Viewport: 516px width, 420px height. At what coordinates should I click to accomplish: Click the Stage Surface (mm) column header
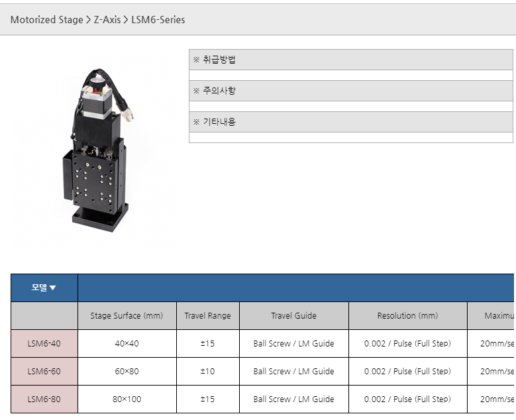[x=127, y=316]
